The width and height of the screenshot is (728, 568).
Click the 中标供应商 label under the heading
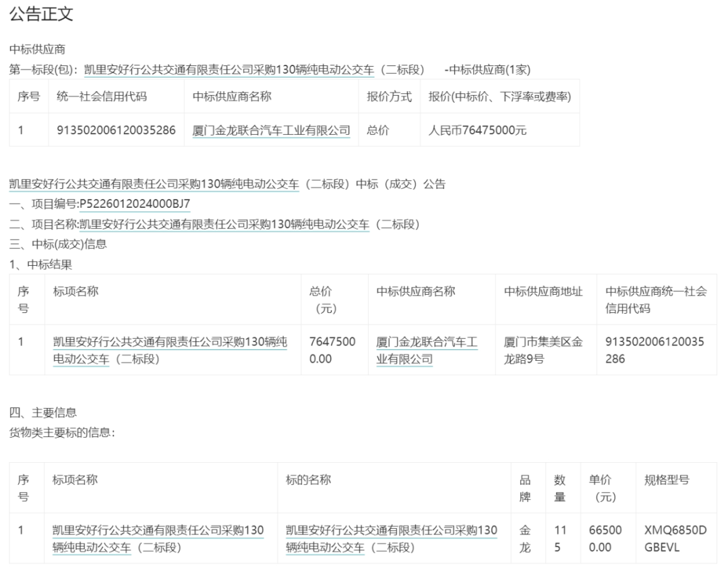[x=37, y=49]
